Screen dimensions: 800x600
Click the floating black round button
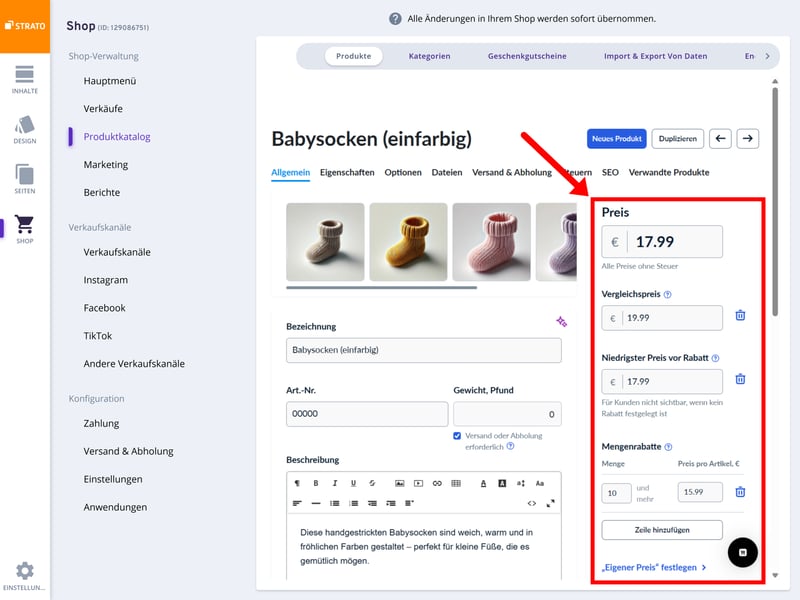(x=742, y=553)
